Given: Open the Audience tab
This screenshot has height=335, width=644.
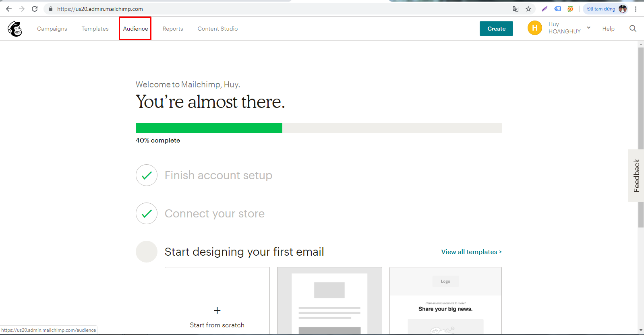Looking at the screenshot, I should click(135, 29).
